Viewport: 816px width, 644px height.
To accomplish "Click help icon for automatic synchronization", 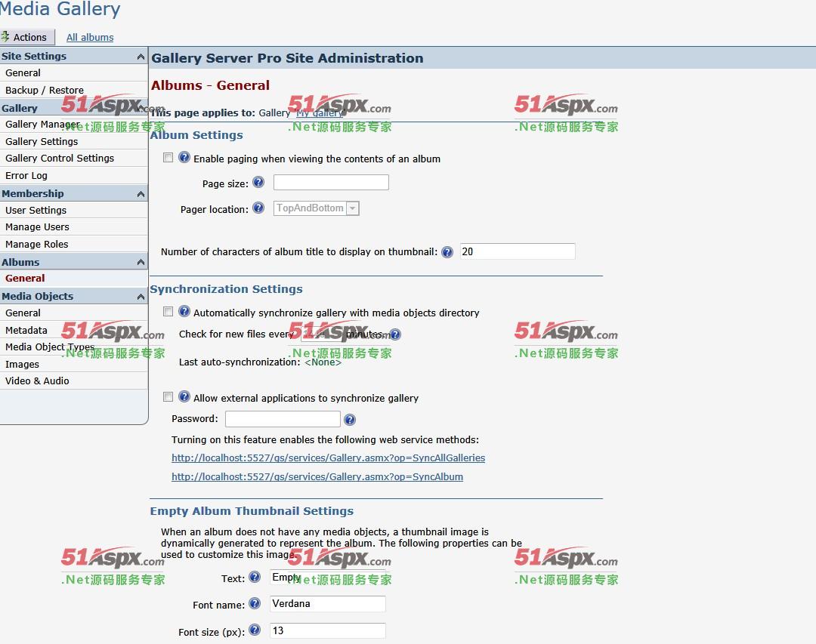I will [184, 311].
